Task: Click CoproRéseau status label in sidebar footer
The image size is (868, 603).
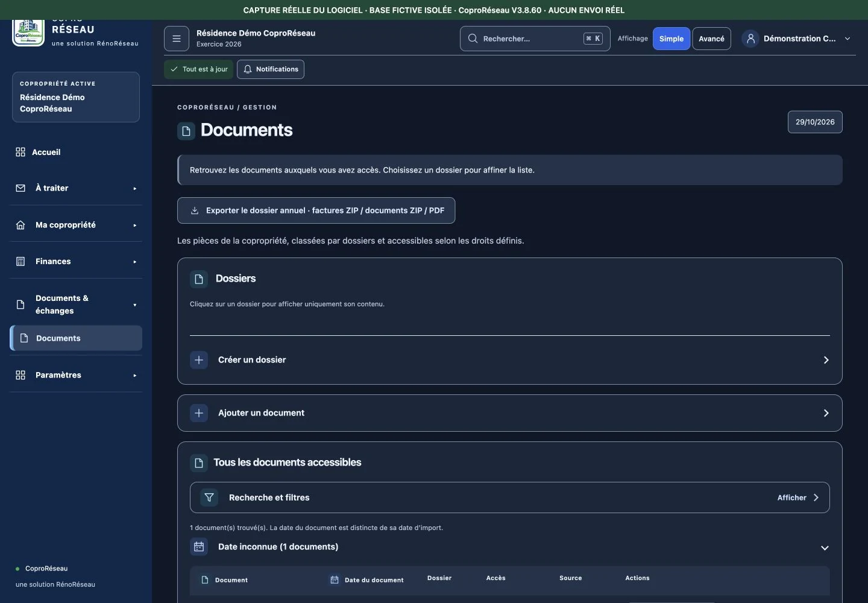Action: pos(46,569)
